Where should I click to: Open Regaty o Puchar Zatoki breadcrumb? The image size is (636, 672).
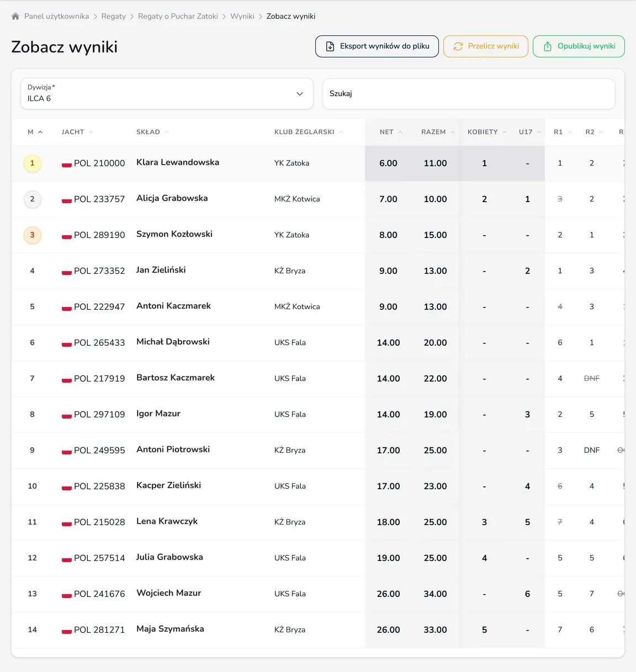(178, 17)
